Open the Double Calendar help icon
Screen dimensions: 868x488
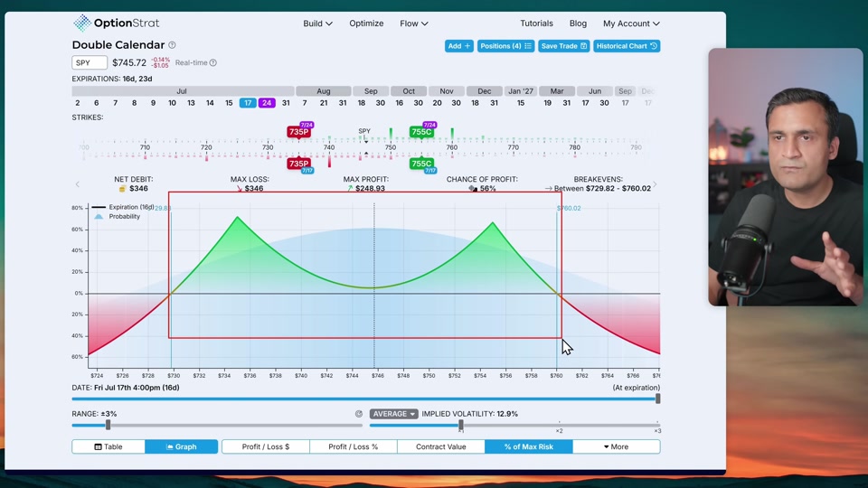(x=172, y=45)
